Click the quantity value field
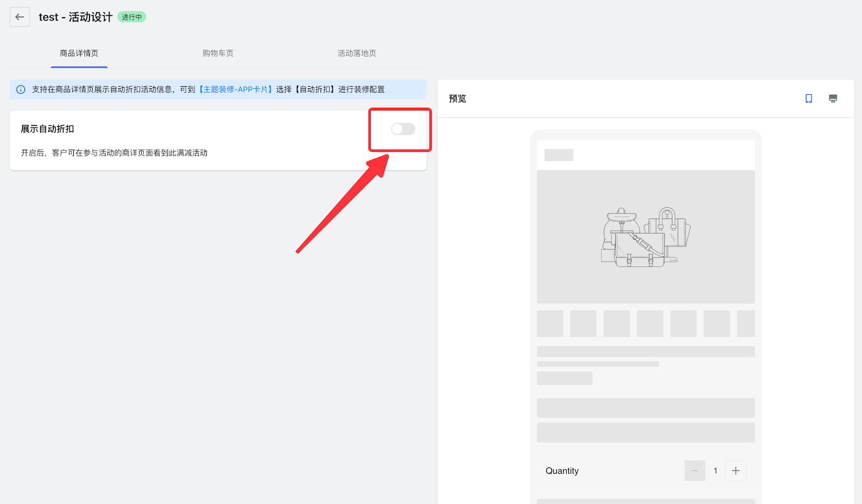 click(715, 471)
